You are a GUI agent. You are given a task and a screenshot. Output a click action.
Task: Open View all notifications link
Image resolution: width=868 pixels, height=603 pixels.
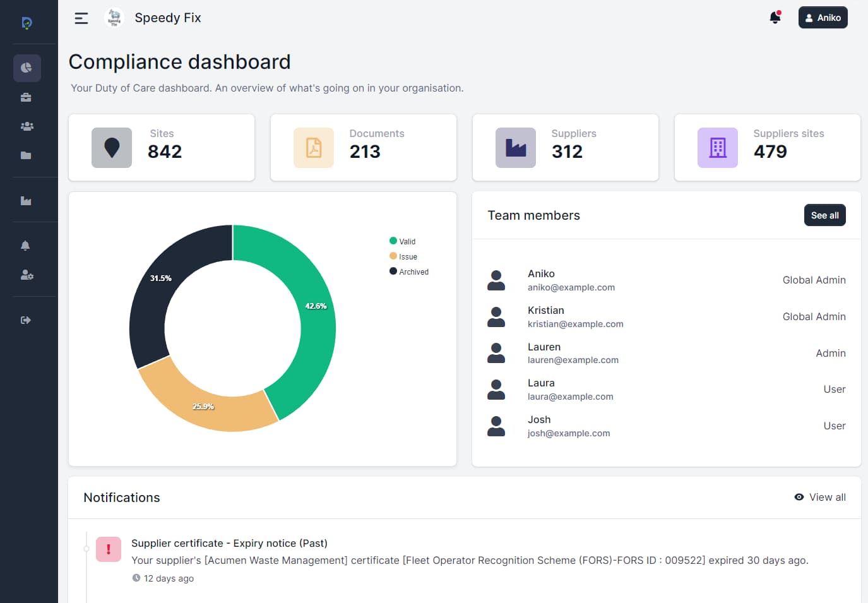tap(819, 497)
